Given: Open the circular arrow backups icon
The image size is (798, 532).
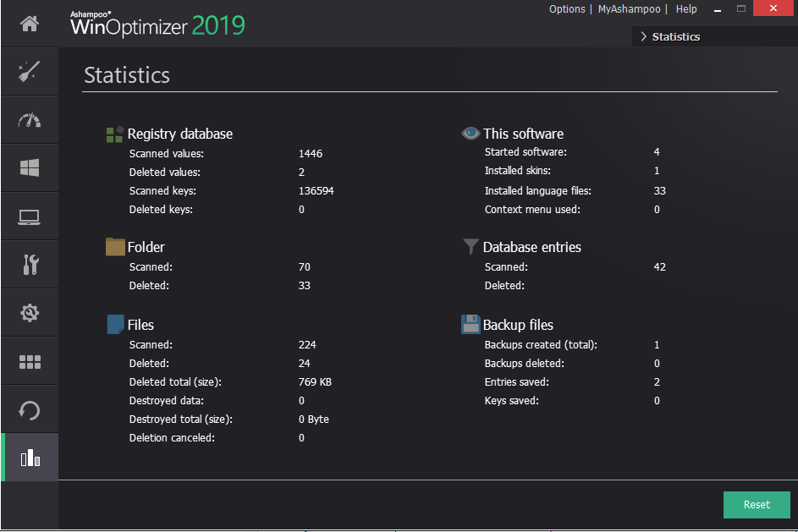Looking at the screenshot, I should pyautogui.click(x=30, y=410).
